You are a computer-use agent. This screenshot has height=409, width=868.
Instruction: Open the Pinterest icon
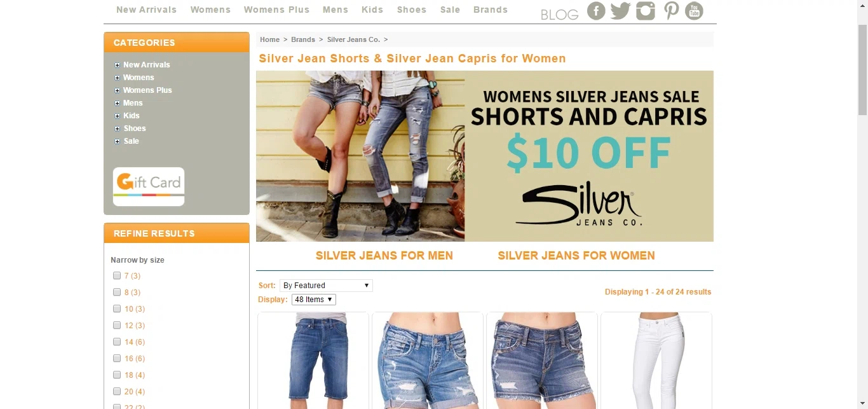[671, 11]
